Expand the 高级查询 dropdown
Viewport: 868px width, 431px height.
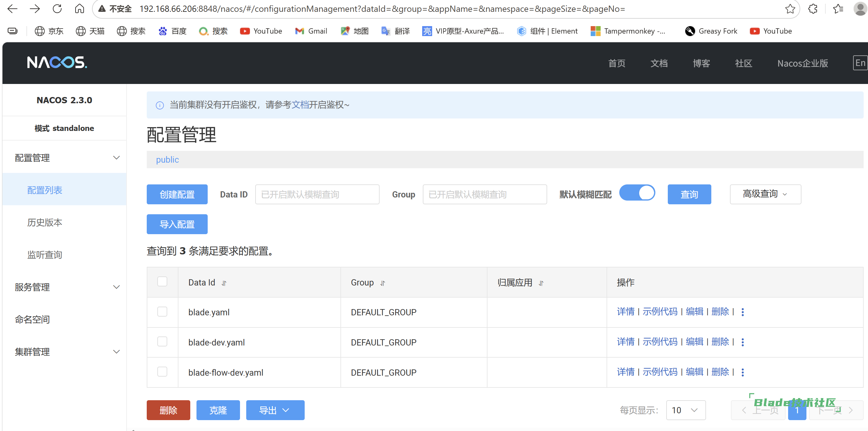(x=765, y=194)
